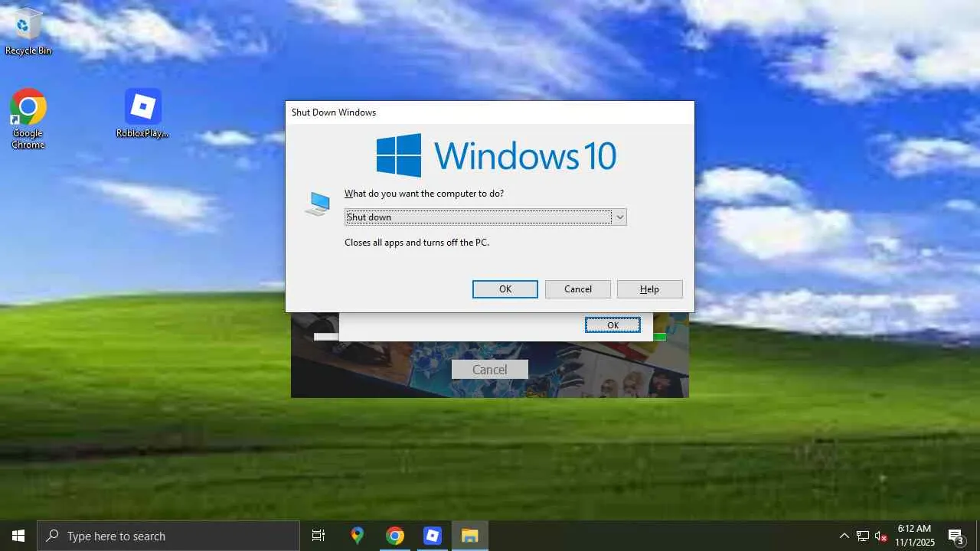Open the clock and date flyout

tap(915, 536)
